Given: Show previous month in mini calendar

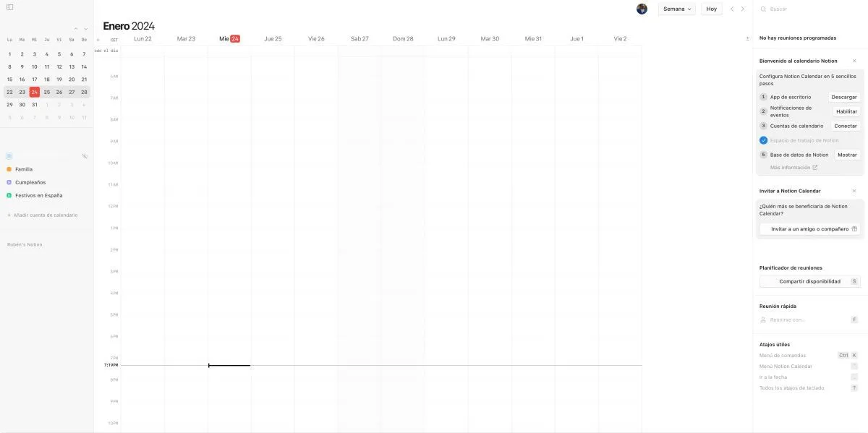Looking at the screenshot, I should (x=76, y=29).
